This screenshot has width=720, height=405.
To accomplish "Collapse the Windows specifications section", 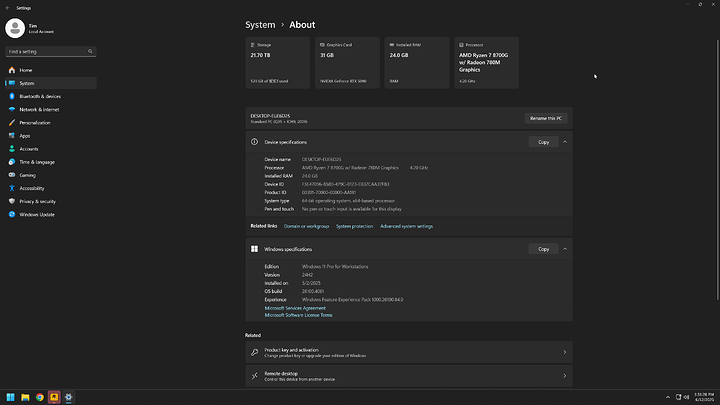I will click(x=565, y=249).
